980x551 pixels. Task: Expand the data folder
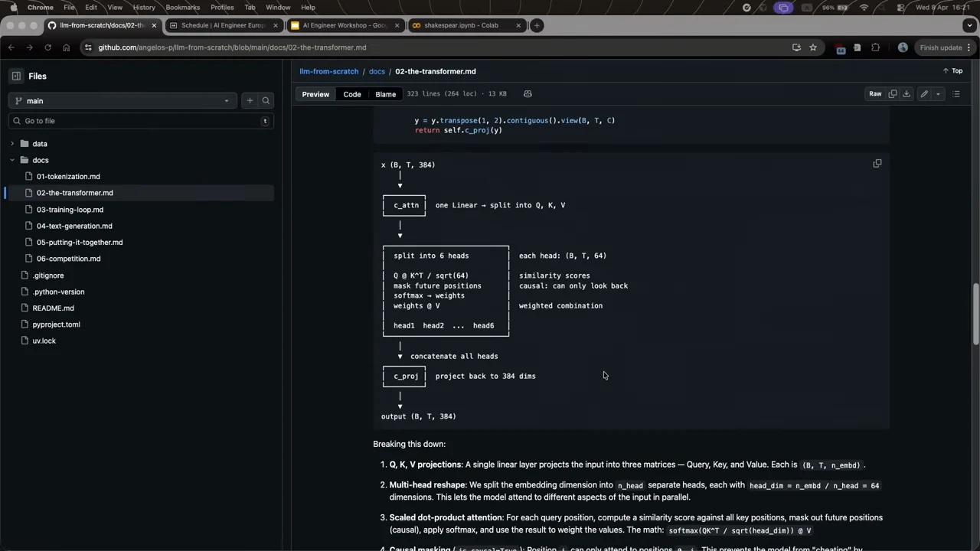pos(11,144)
